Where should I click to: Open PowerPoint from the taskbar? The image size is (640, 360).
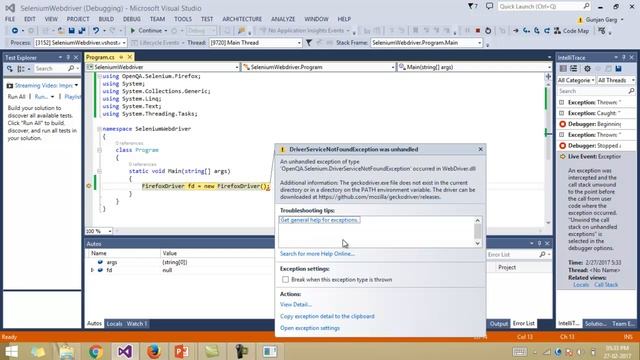click(182, 351)
